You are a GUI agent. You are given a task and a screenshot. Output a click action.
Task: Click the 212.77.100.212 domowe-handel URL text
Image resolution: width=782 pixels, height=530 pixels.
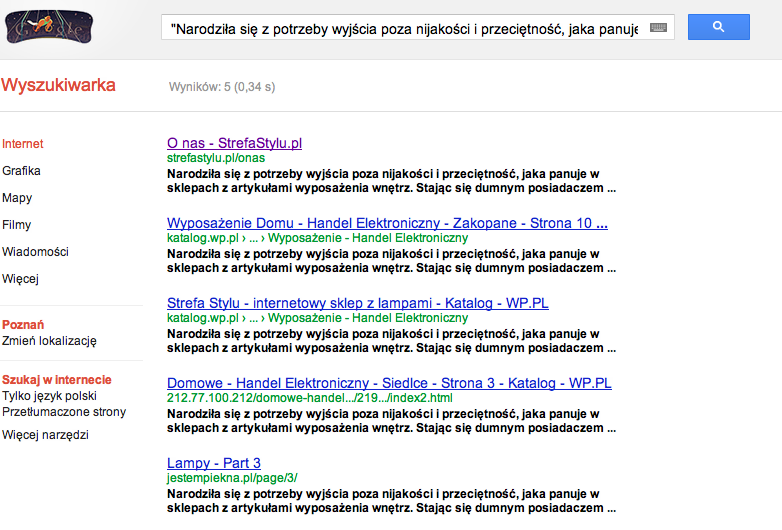[310, 398]
